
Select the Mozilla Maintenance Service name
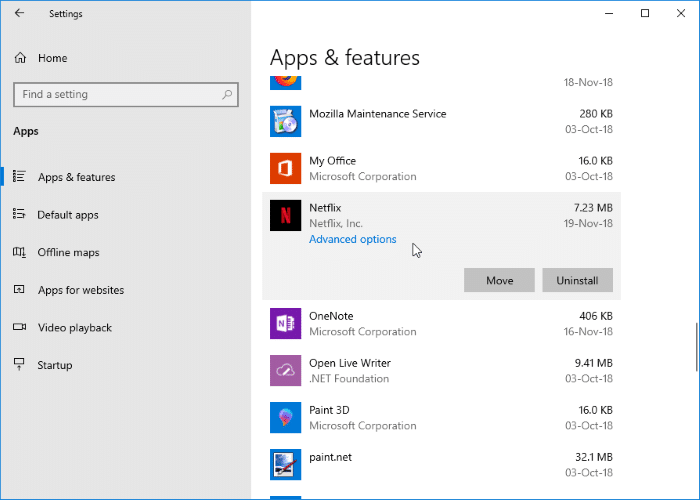(378, 114)
